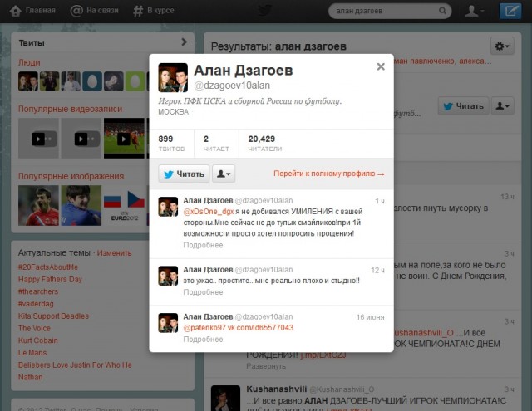Follow Алан Дзагоев with Читать button in popup
Image resolution: width=532 pixels, height=411 pixels.
(x=184, y=174)
